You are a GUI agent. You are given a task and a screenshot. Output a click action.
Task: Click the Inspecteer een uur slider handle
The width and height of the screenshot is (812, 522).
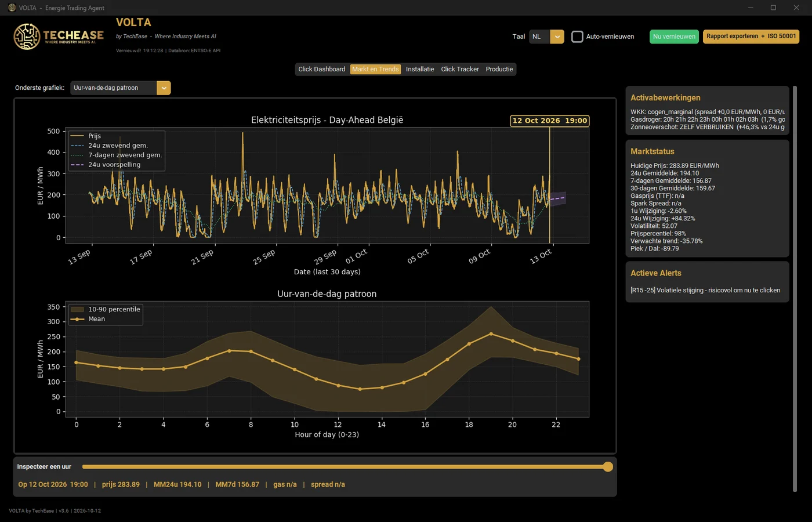pos(608,466)
